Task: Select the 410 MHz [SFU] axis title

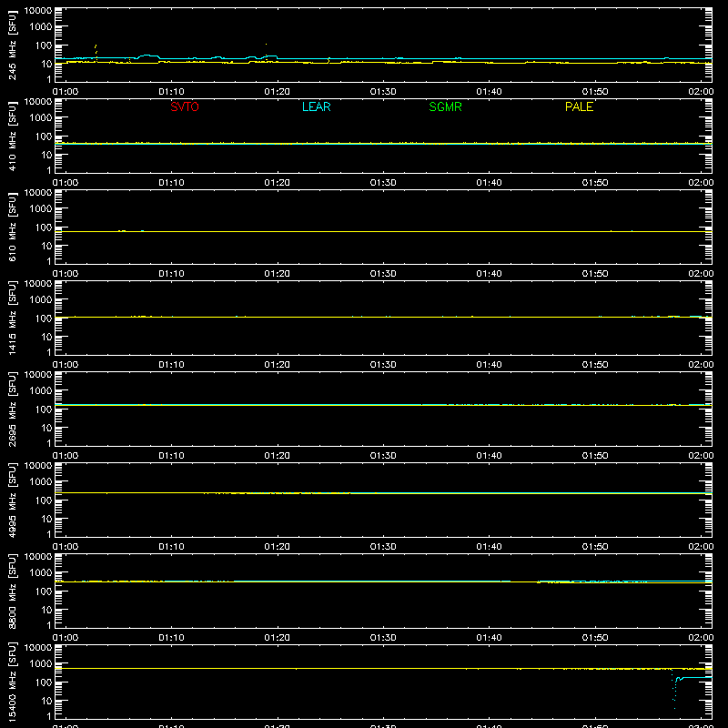Action: point(12,136)
